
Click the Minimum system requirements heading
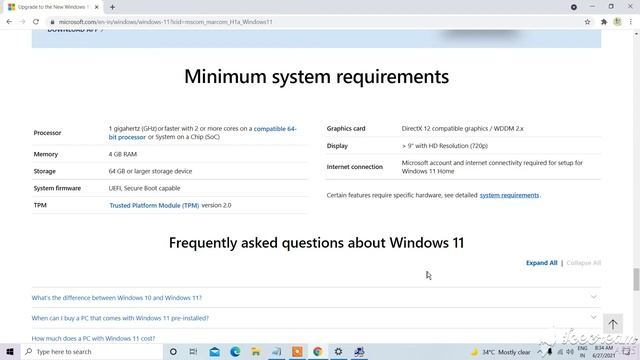click(316, 77)
